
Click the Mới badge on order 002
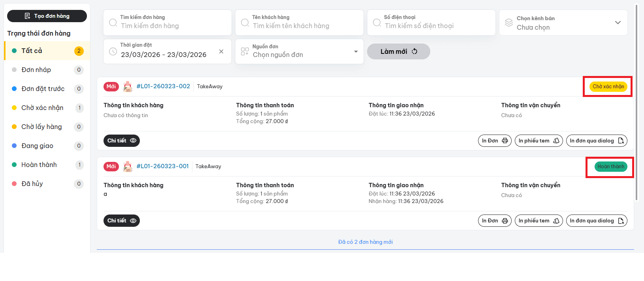(111, 87)
